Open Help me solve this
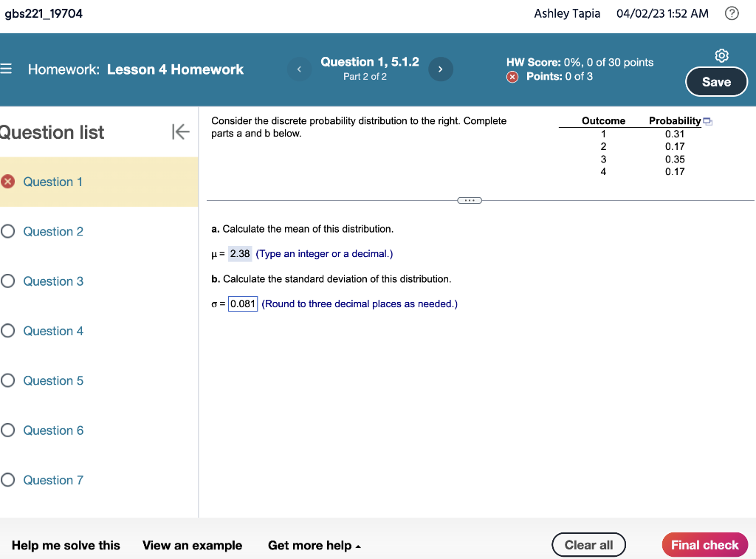756x559 pixels. pyautogui.click(x=66, y=545)
